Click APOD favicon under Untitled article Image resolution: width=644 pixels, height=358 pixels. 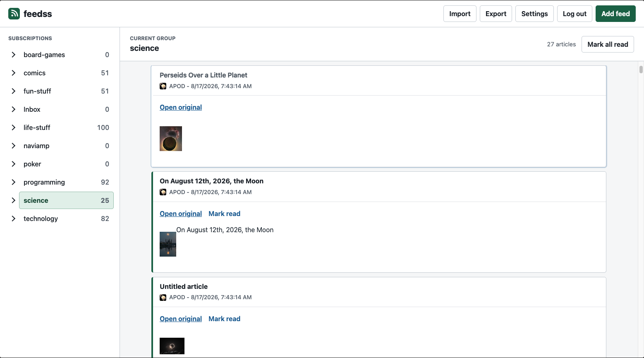pos(163,297)
